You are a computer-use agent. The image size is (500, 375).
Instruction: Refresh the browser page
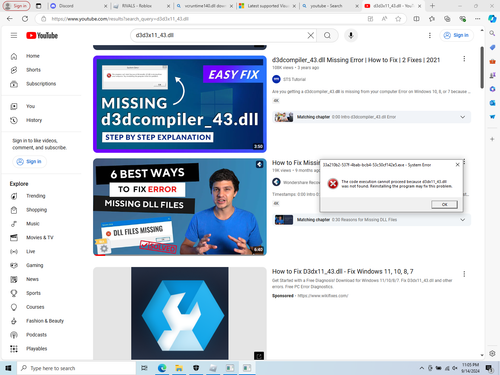click(25, 19)
